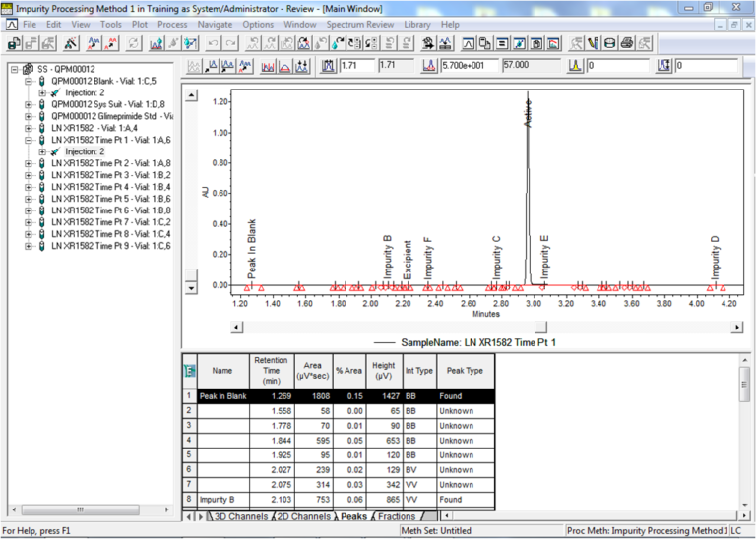Click the table header corner icon left of Name

click(x=190, y=371)
